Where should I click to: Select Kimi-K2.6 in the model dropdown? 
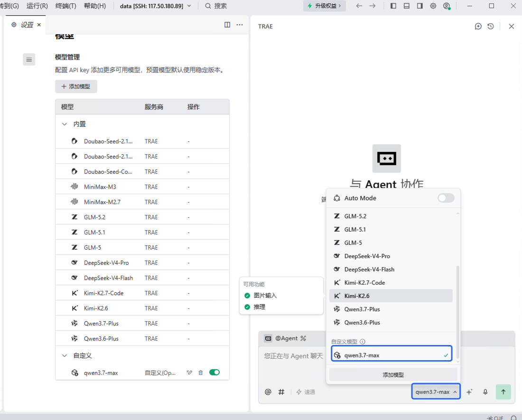tap(391, 296)
